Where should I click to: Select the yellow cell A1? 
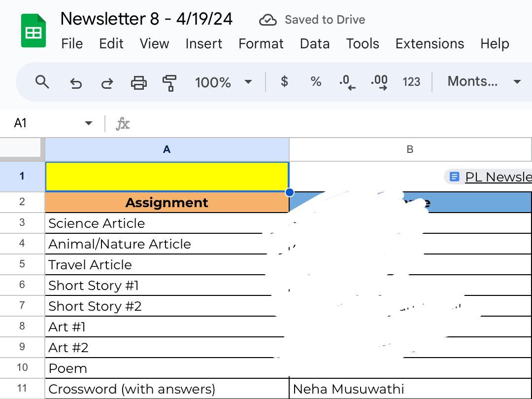point(167,177)
